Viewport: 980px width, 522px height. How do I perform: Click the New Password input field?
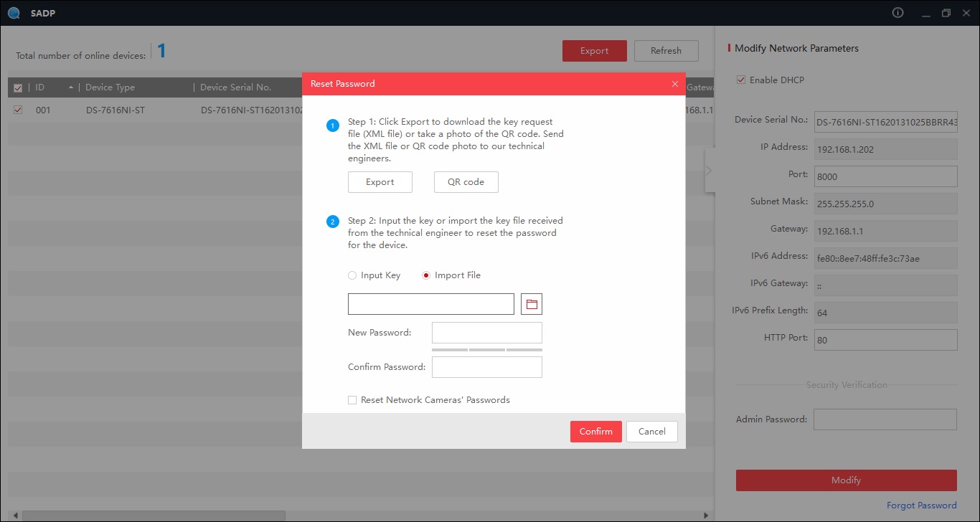coord(486,333)
